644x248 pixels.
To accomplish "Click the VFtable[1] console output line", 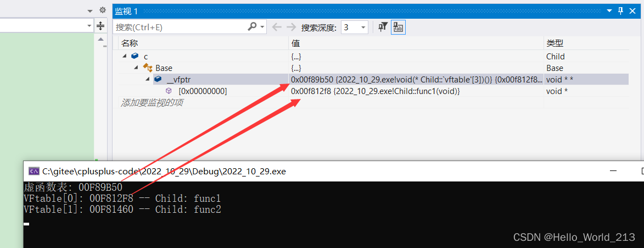I will pos(122,210).
